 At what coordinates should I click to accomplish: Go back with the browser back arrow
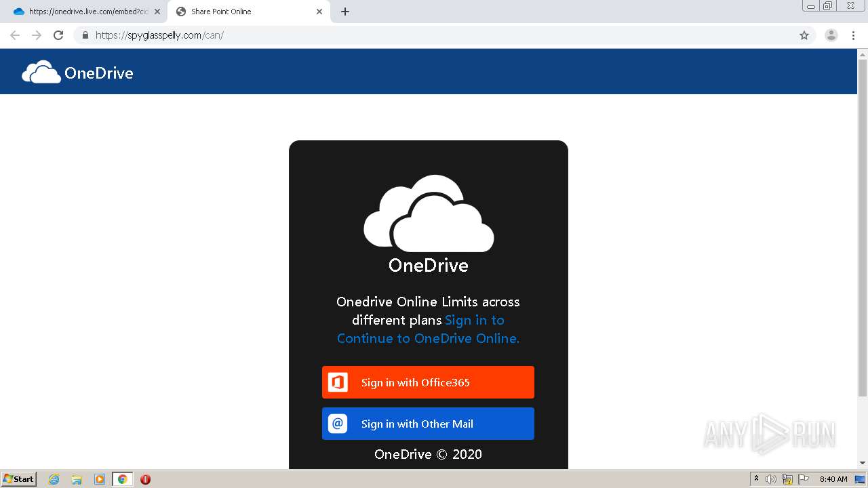[15, 35]
